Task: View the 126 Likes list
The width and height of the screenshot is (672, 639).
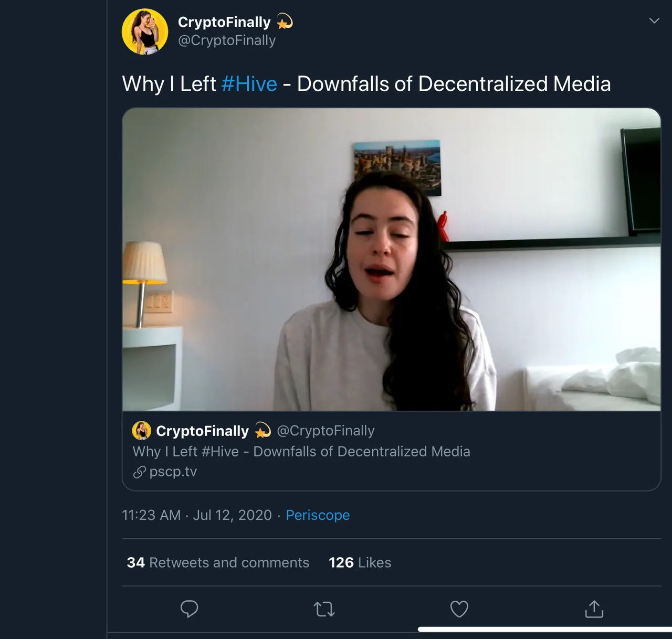Action: point(360,562)
